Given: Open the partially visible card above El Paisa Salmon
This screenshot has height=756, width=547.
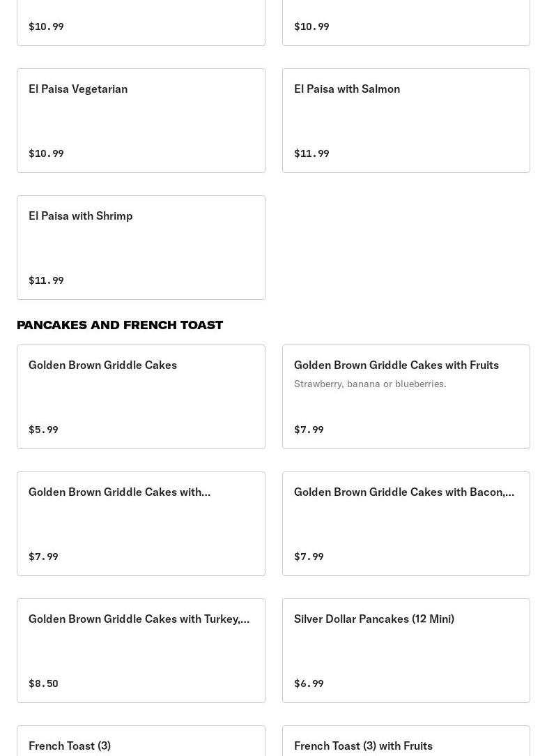Looking at the screenshot, I should pos(406,22).
